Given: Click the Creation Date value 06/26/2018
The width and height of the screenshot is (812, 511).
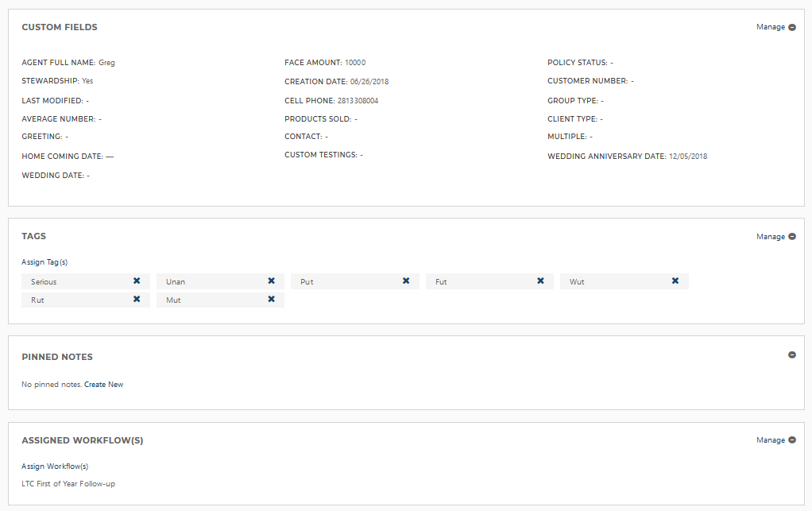Looking at the screenshot, I should pyautogui.click(x=369, y=81).
